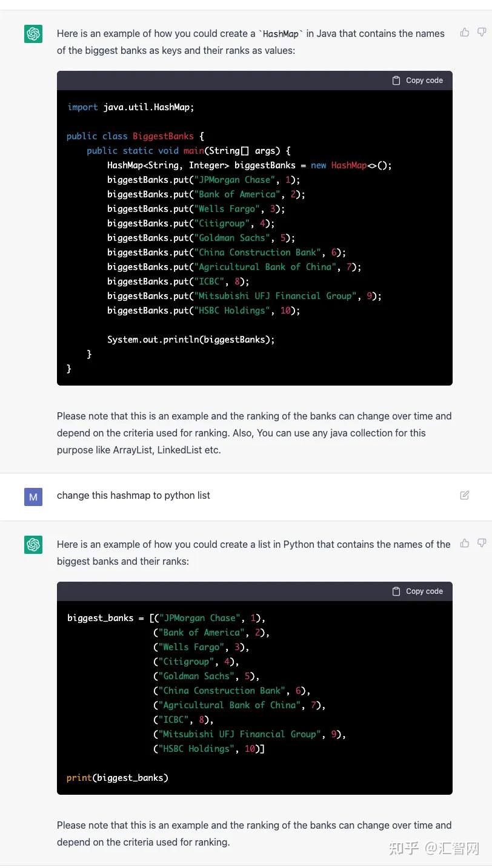Screen dimensions: 492x868
Task: Click the edit pencil icon on user message
Action: pyautogui.click(x=465, y=495)
